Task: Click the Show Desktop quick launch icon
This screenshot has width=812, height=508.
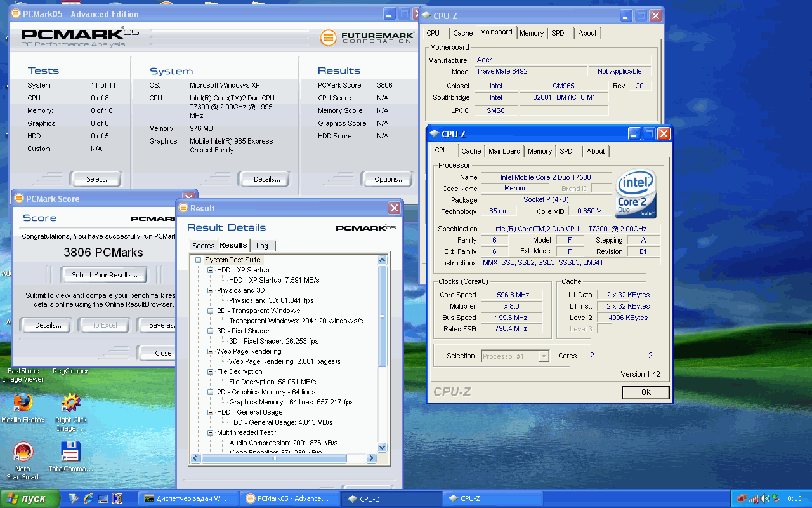Action: 103,499
